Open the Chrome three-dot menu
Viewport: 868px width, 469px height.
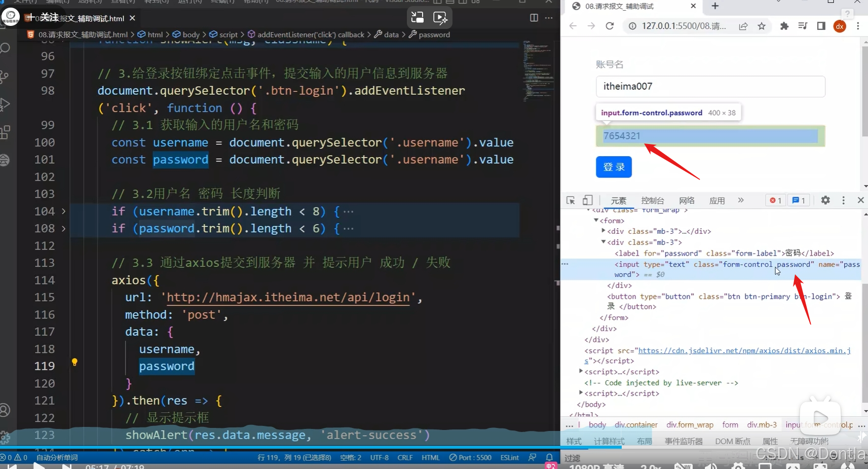coord(858,26)
